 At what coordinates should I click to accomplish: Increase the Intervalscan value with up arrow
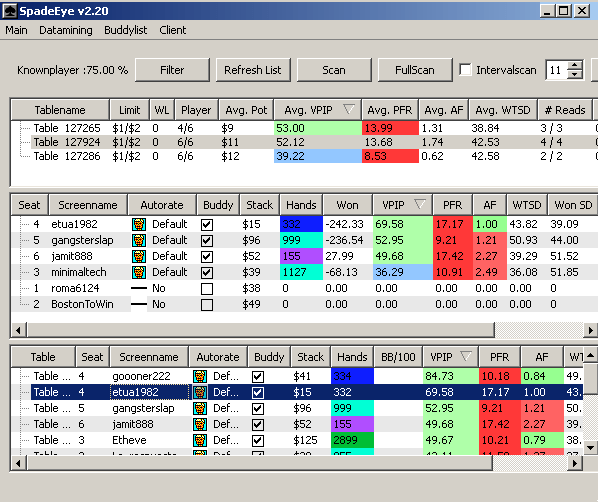575,66
